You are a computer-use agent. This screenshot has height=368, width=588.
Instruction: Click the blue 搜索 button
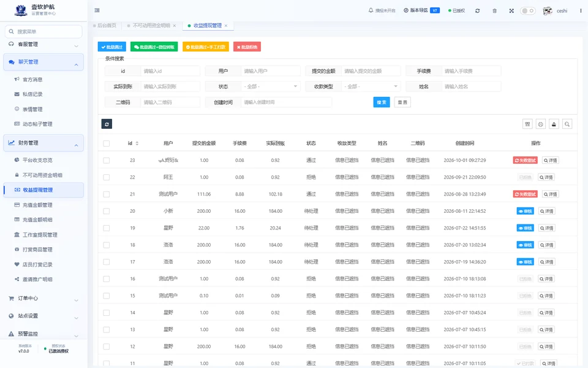tap(382, 102)
